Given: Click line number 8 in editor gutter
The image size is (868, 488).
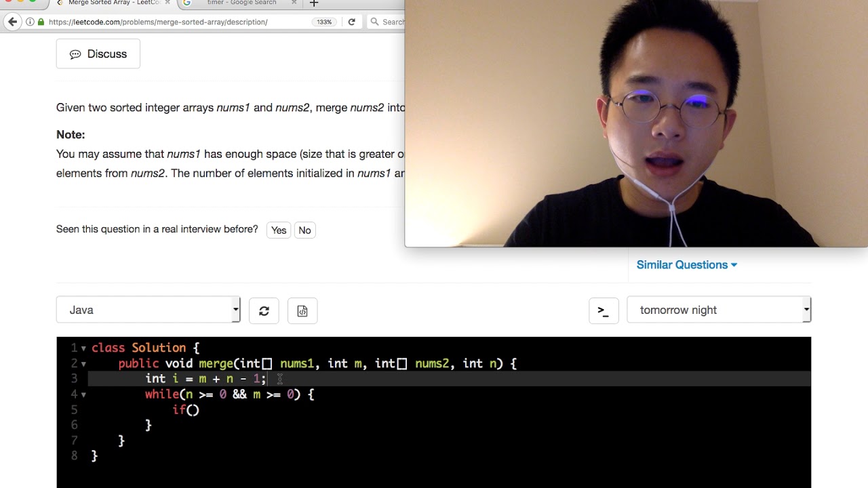Looking at the screenshot, I should [x=75, y=456].
